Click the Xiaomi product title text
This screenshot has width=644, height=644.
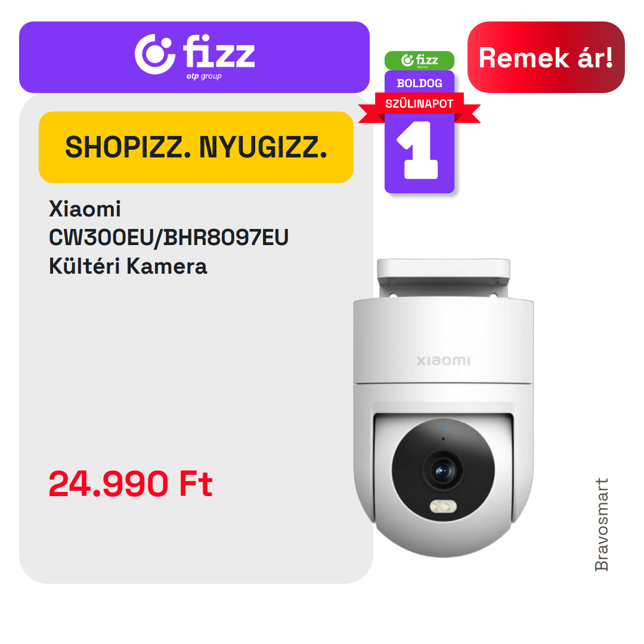click(85, 209)
